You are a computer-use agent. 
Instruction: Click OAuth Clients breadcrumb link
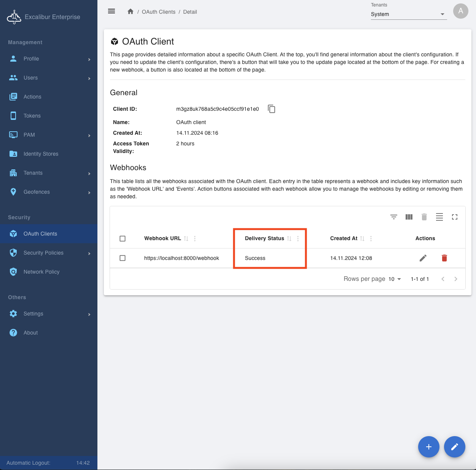[x=159, y=12]
